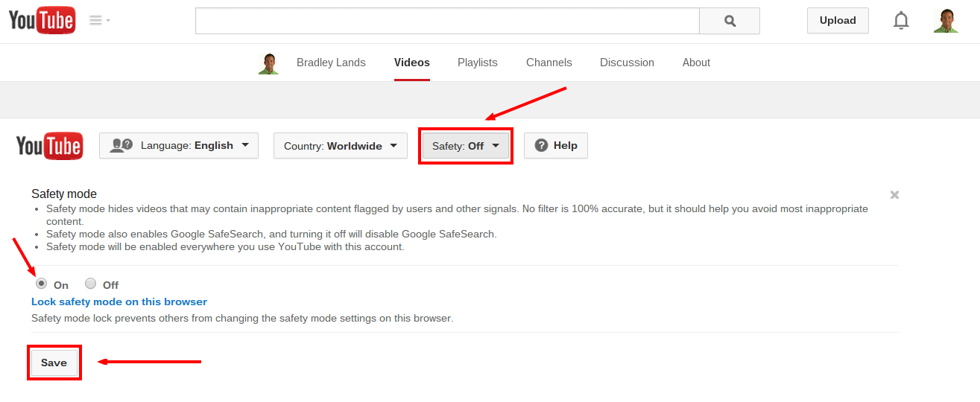Click the Upload button
The height and width of the screenshot is (402, 980).
(838, 21)
